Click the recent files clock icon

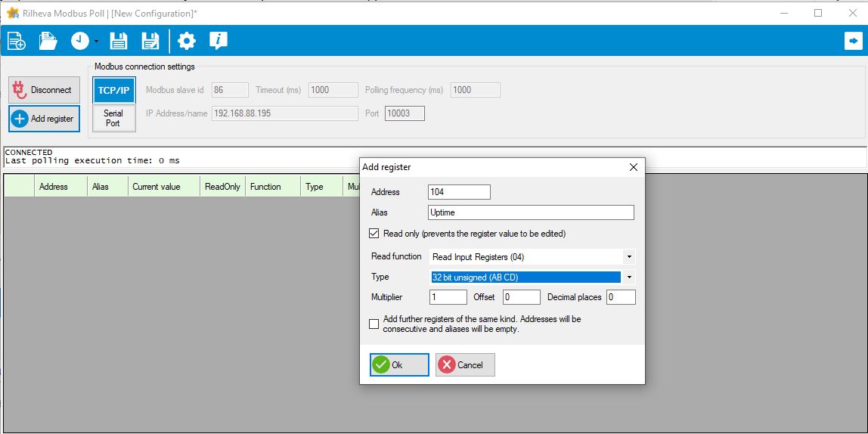tap(79, 41)
